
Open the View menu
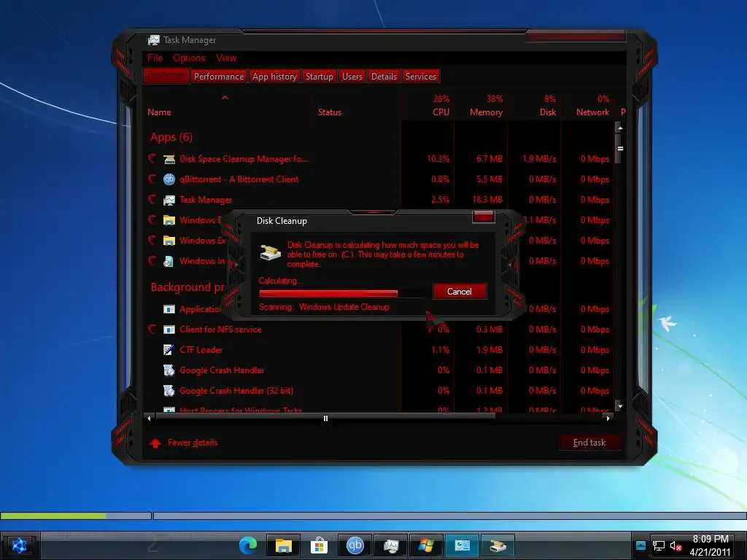point(226,58)
